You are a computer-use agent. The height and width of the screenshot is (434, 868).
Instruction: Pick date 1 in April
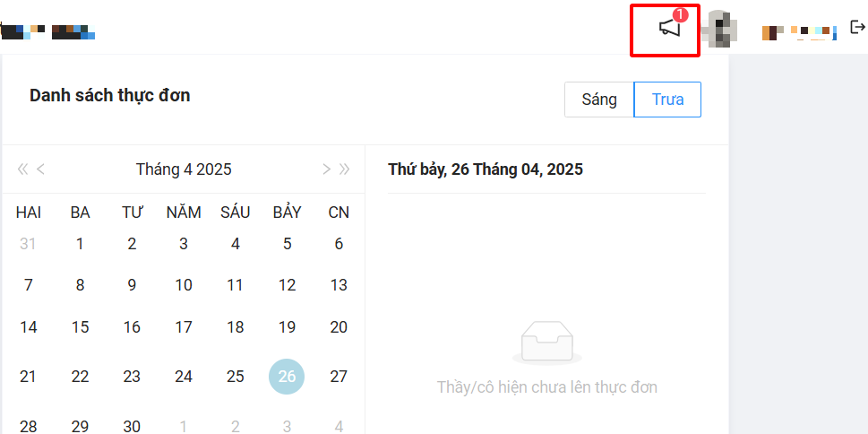tap(80, 243)
